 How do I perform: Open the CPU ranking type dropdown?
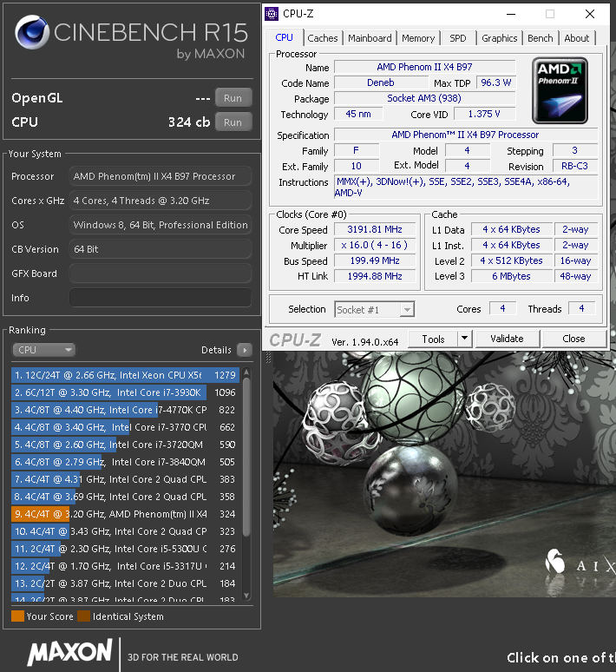tap(43, 350)
